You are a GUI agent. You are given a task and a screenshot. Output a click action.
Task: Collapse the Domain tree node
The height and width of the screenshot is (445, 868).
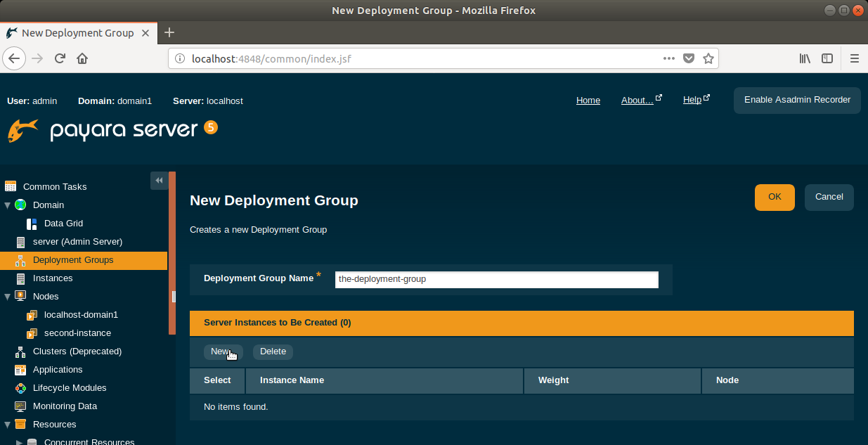[8, 205]
